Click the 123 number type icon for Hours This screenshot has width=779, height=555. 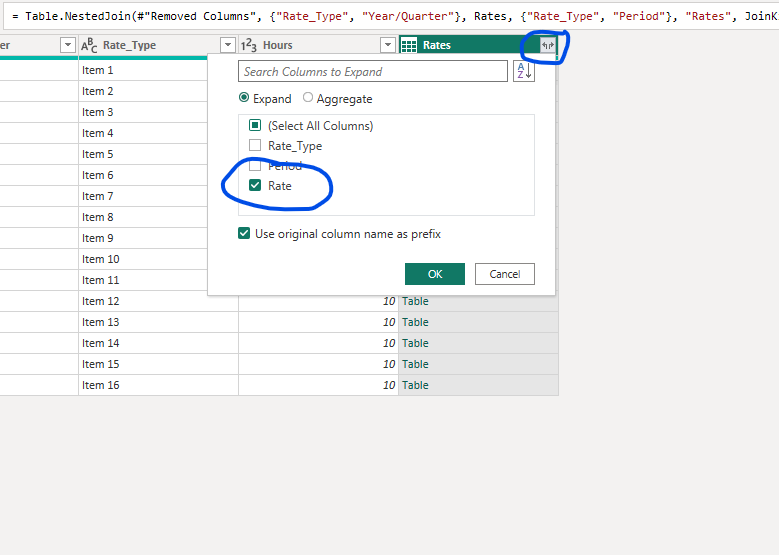pyautogui.click(x=249, y=45)
